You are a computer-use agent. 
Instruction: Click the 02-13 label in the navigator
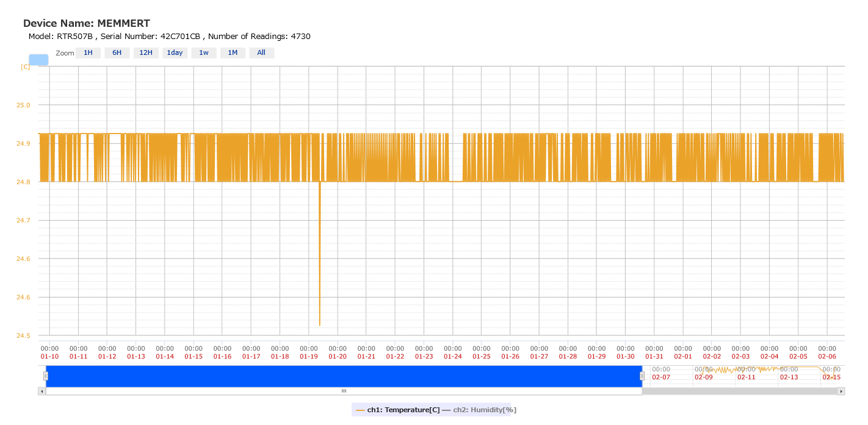click(789, 377)
